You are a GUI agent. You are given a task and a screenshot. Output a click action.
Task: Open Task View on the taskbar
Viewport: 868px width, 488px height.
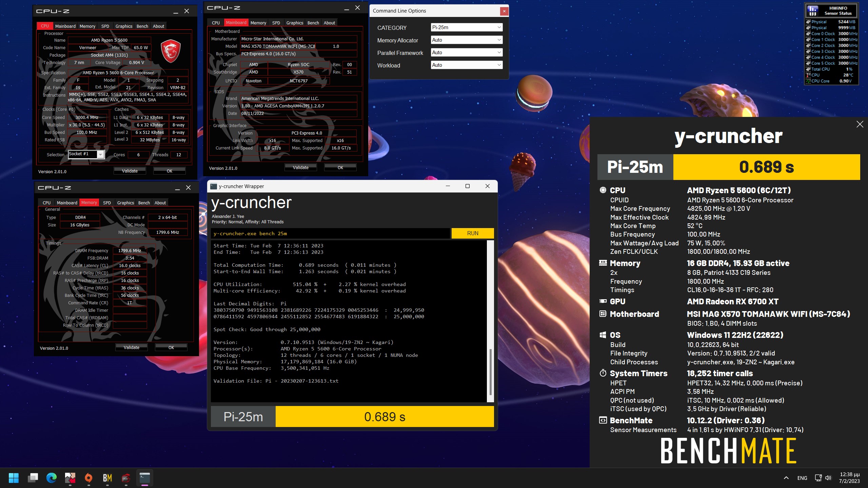coord(33,478)
